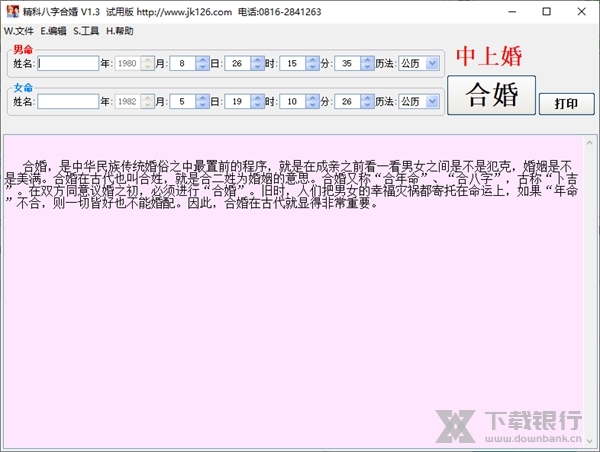Click the 男命 month field showing 8
Viewport: 600px width, 452px height.
pyautogui.click(x=183, y=63)
